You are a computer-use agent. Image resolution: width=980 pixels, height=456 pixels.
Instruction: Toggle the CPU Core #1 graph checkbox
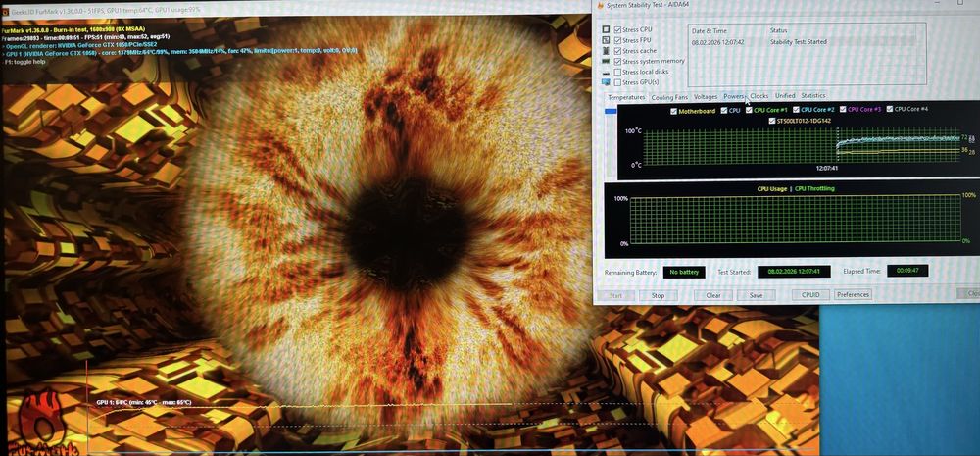[749, 110]
